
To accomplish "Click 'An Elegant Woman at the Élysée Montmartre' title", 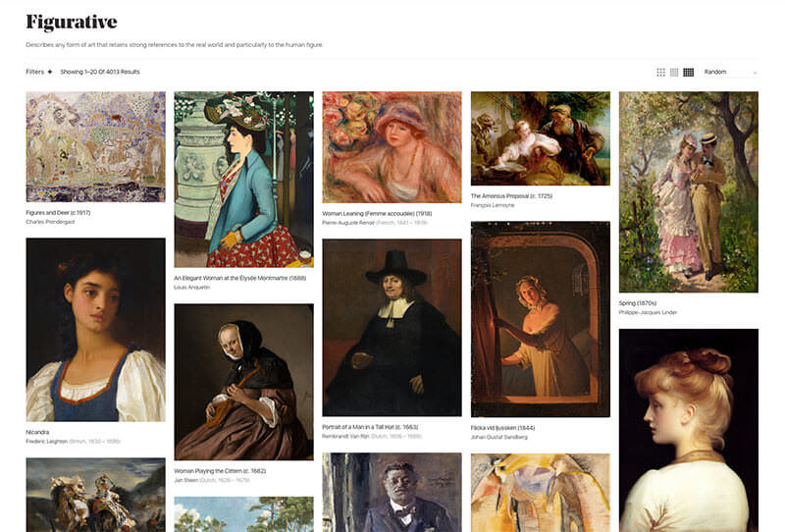I will click(x=239, y=278).
